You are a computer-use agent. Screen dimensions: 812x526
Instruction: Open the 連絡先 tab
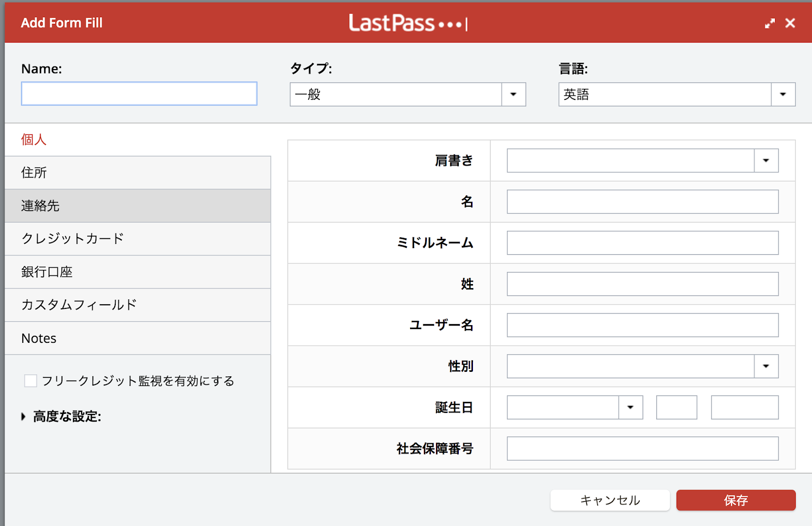[138, 206]
